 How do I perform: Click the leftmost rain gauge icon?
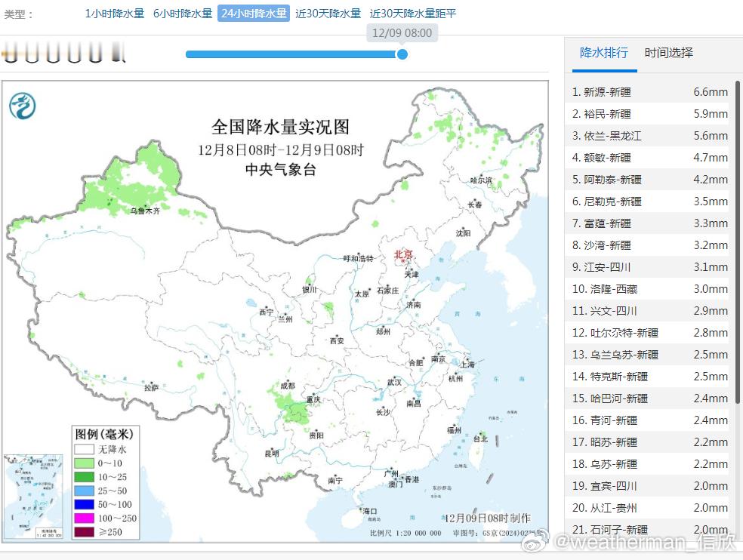11,54
